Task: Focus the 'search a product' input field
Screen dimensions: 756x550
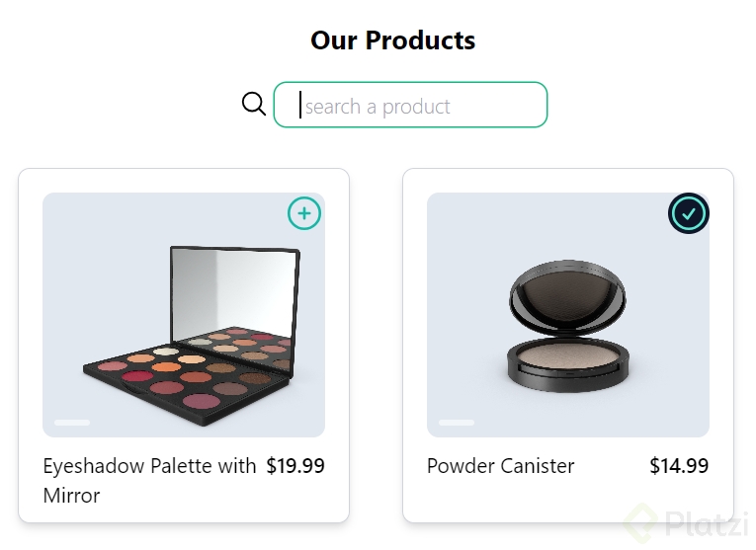Action: tap(410, 106)
